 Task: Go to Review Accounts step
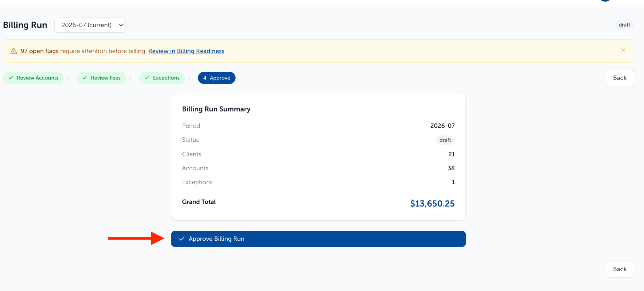33,78
